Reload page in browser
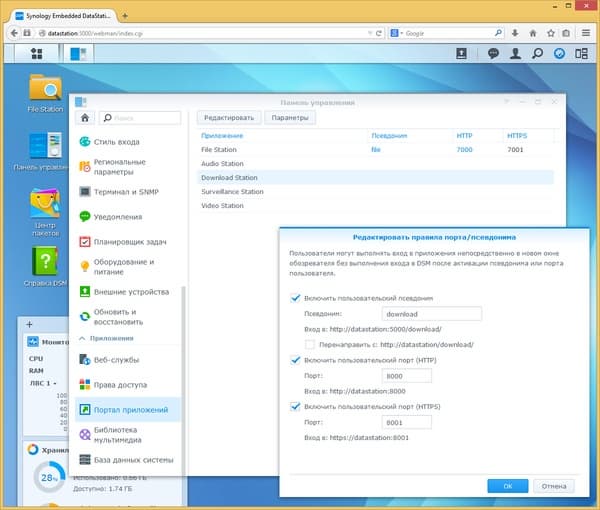600x510 pixels. pos(378,33)
